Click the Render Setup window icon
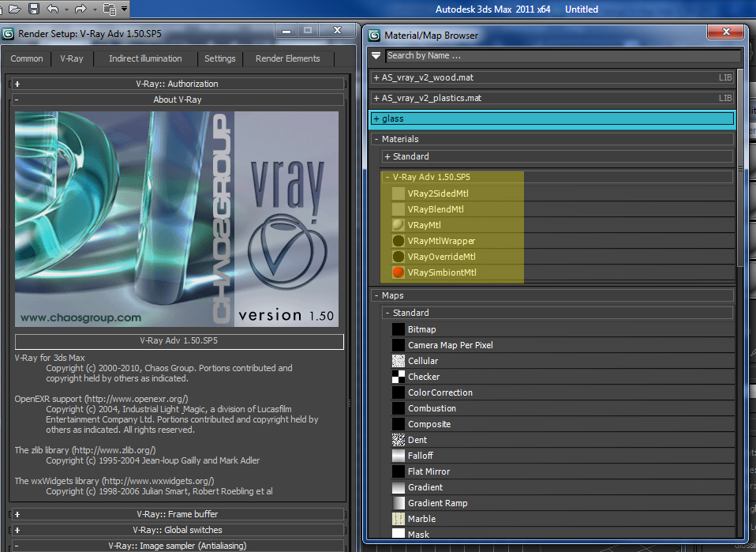Image resolution: width=756 pixels, height=552 pixels. [8, 34]
